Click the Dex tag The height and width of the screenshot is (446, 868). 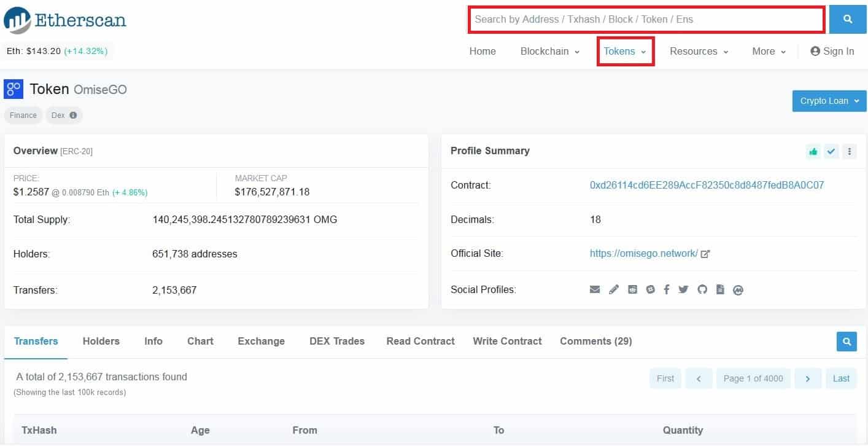64,115
